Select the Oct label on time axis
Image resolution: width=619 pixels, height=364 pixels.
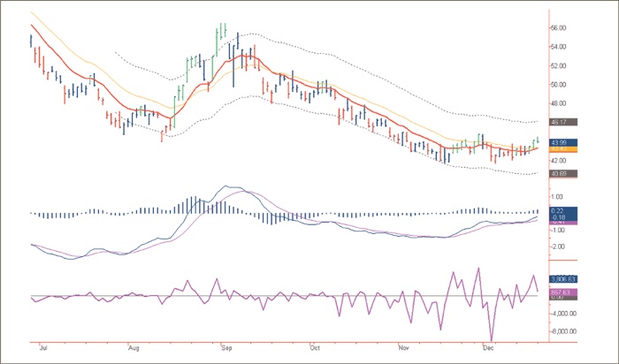[x=313, y=349]
